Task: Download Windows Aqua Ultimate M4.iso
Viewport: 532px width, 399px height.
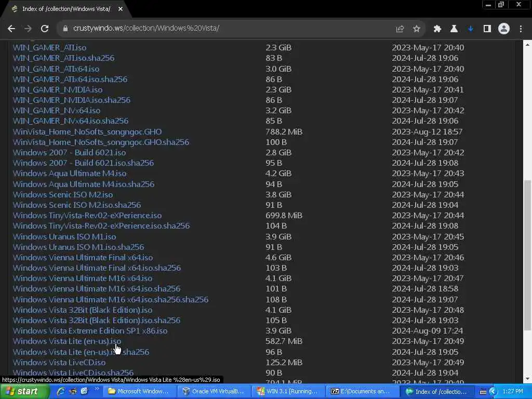Action: [x=70, y=174]
